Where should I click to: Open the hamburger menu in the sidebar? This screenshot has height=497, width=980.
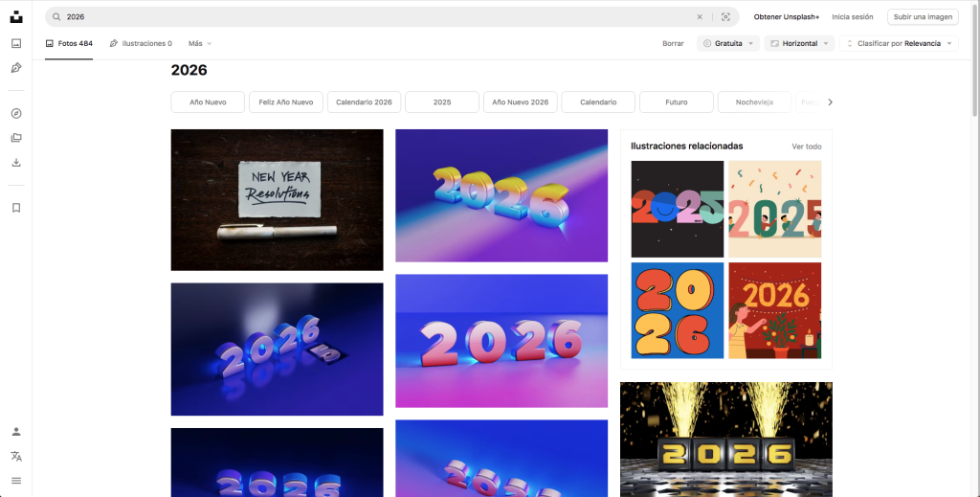pyautogui.click(x=16, y=480)
